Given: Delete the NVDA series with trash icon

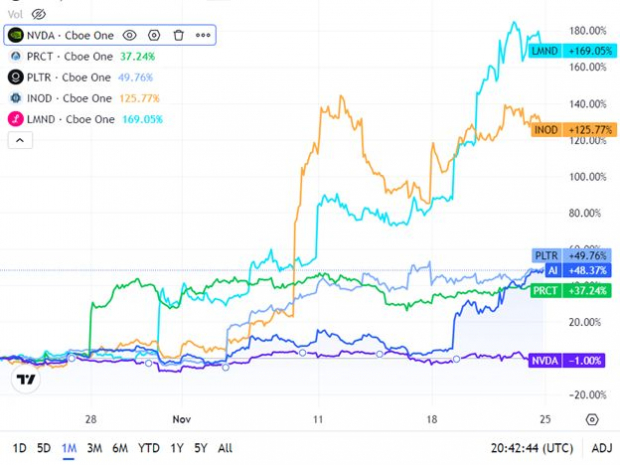Looking at the screenshot, I should click(178, 35).
